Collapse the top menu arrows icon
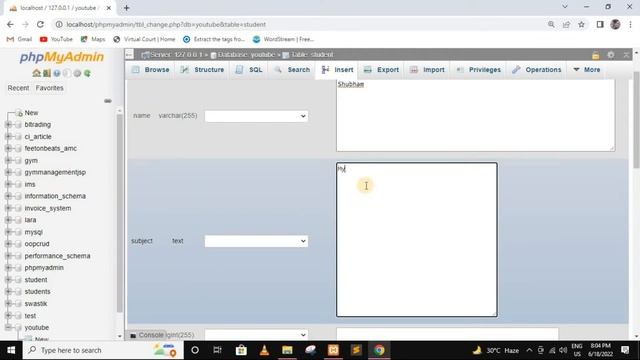 click(626, 55)
